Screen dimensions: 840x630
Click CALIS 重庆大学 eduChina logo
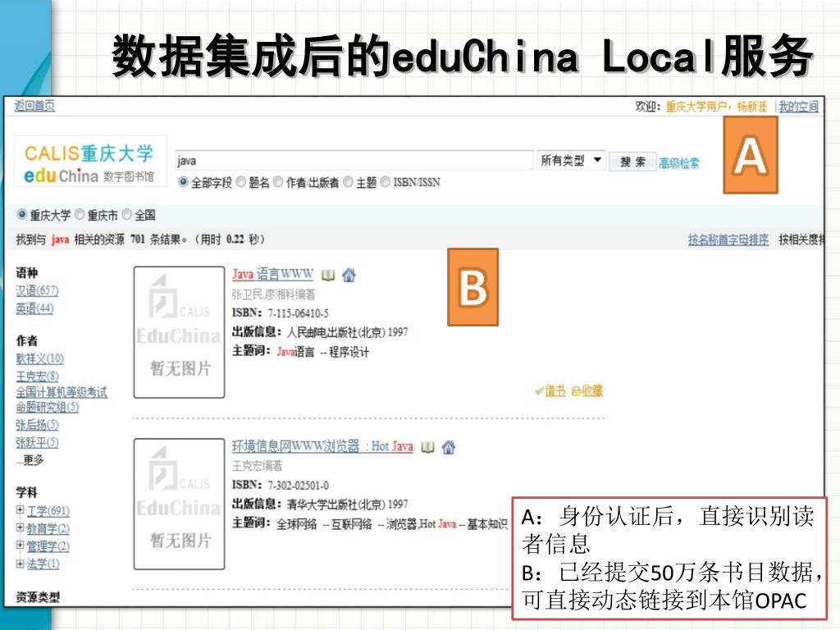point(90,162)
